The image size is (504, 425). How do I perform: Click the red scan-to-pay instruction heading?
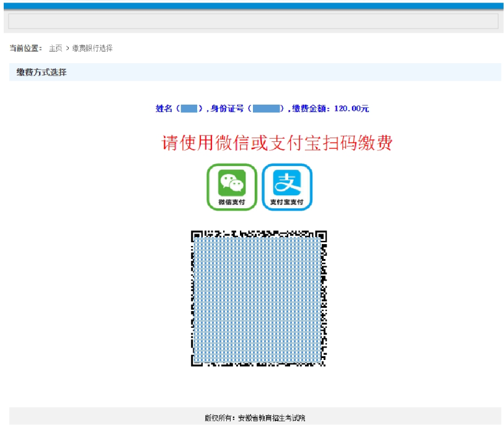pos(276,143)
